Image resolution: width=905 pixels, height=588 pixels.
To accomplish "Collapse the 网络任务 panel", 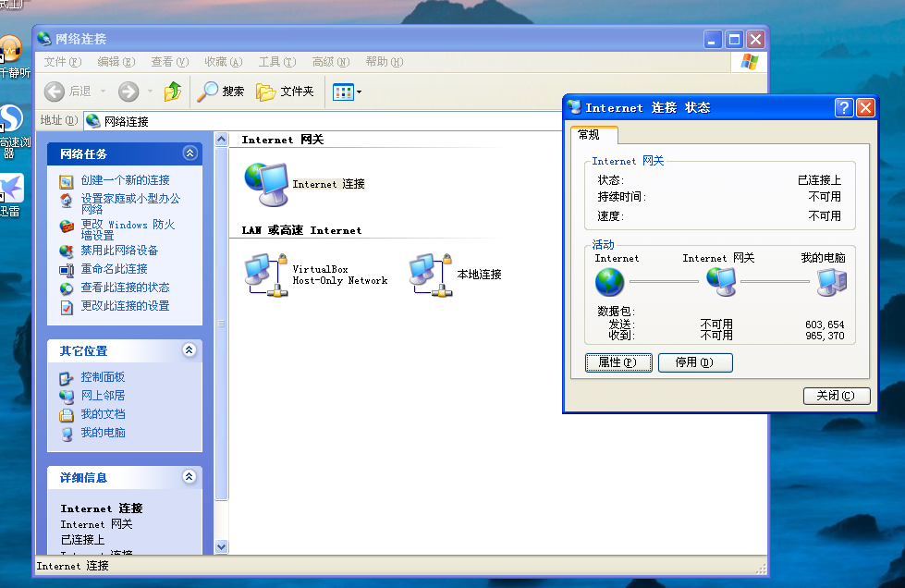I will pos(190,153).
